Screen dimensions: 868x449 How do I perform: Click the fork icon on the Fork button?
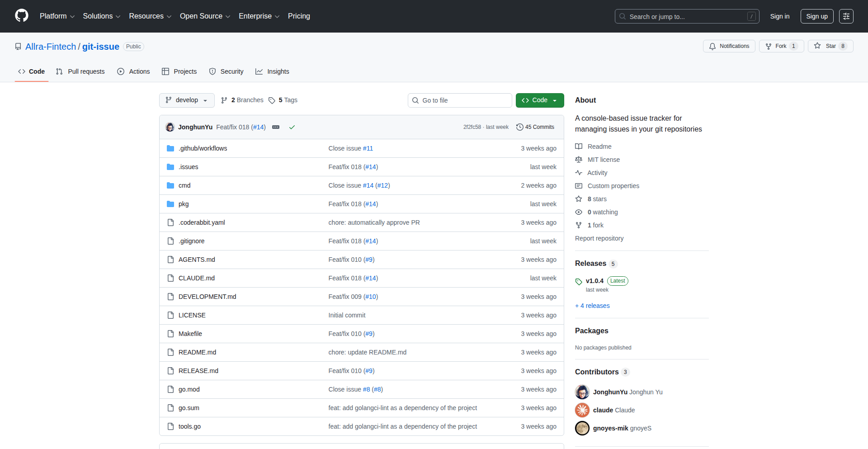click(x=769, y=46)
